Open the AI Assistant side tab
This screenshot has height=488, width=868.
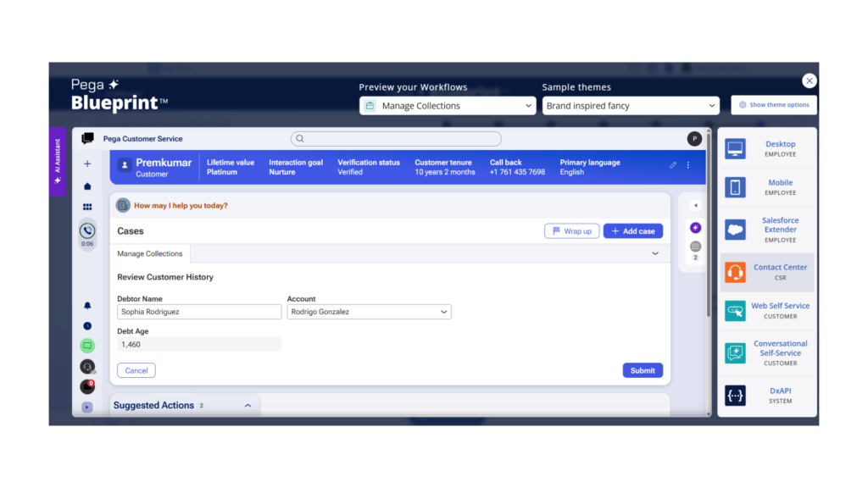point(58,162)
